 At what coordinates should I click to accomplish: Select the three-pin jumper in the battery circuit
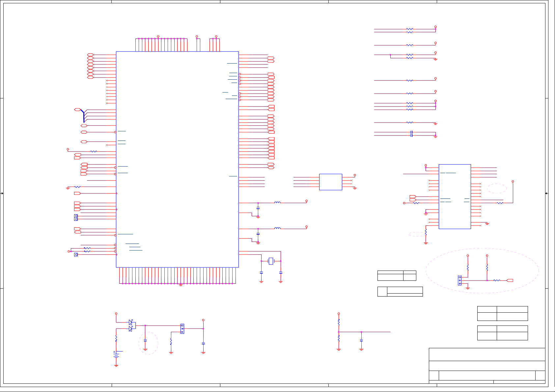pos(182,328)
